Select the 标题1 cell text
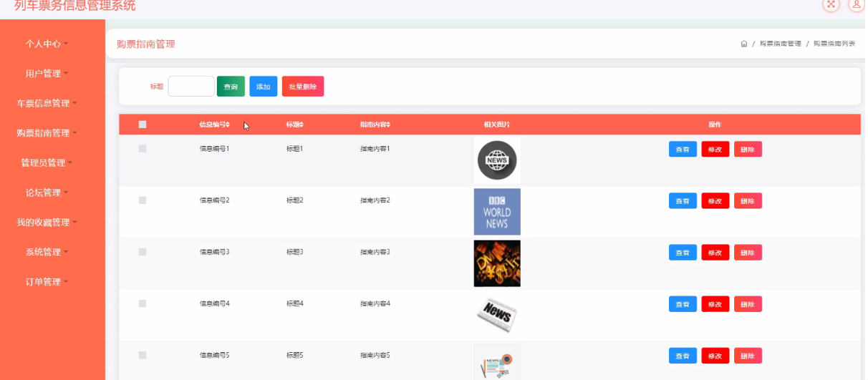The height and width of the screenshot is (380, 868). point(295,149)
